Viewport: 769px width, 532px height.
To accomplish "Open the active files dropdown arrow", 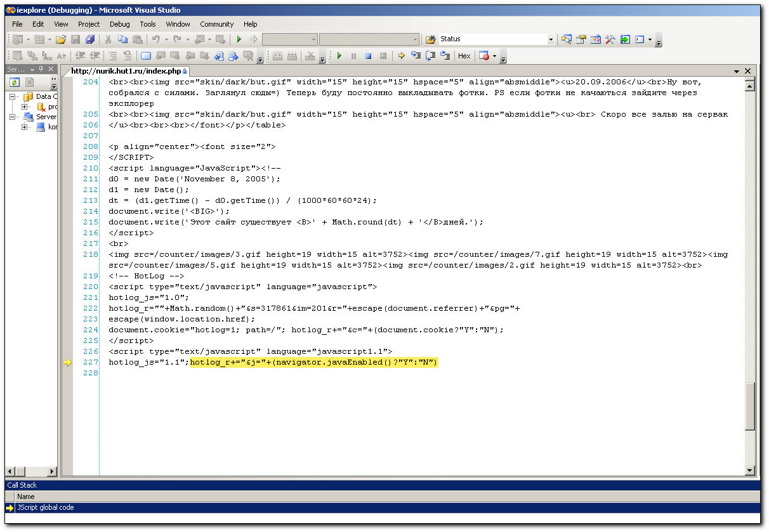I will pos(737,72).
